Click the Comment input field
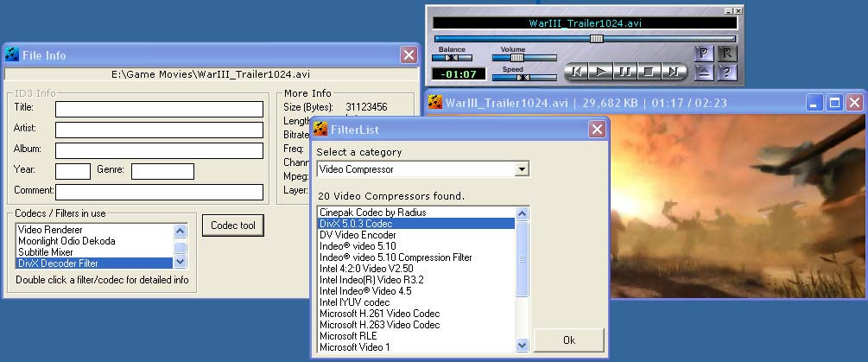This screenshot has width=868, height=362. [159, 192]
